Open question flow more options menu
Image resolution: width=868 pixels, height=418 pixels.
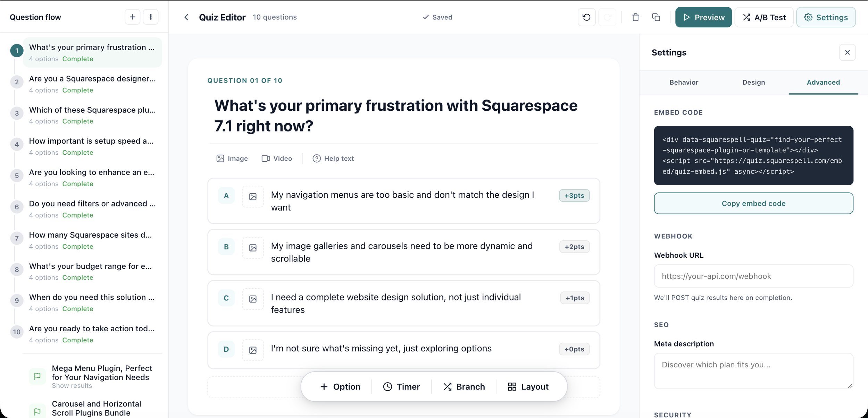(151, 17)
